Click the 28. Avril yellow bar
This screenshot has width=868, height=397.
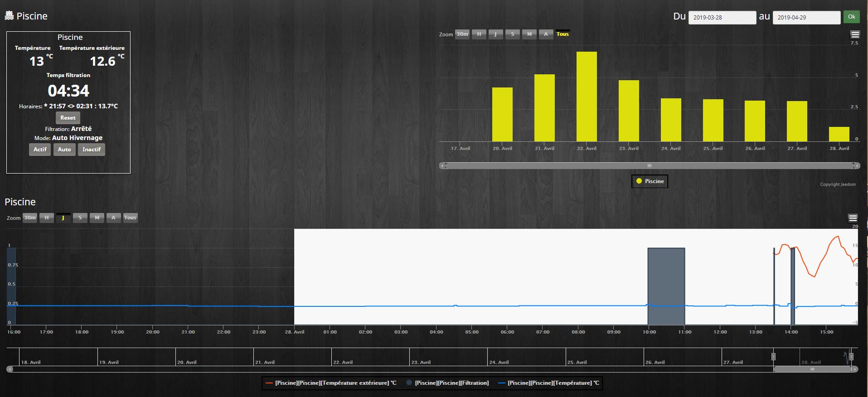tap(839, 134)
